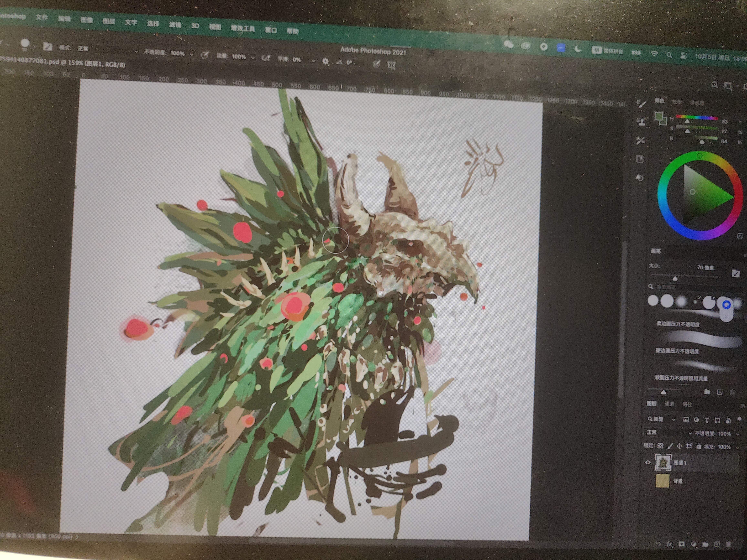Image resolution: width=747 pixels, height=560 pixels.
Task: Enable airbrush build-up effect icon
Action: tap(266, 58)
